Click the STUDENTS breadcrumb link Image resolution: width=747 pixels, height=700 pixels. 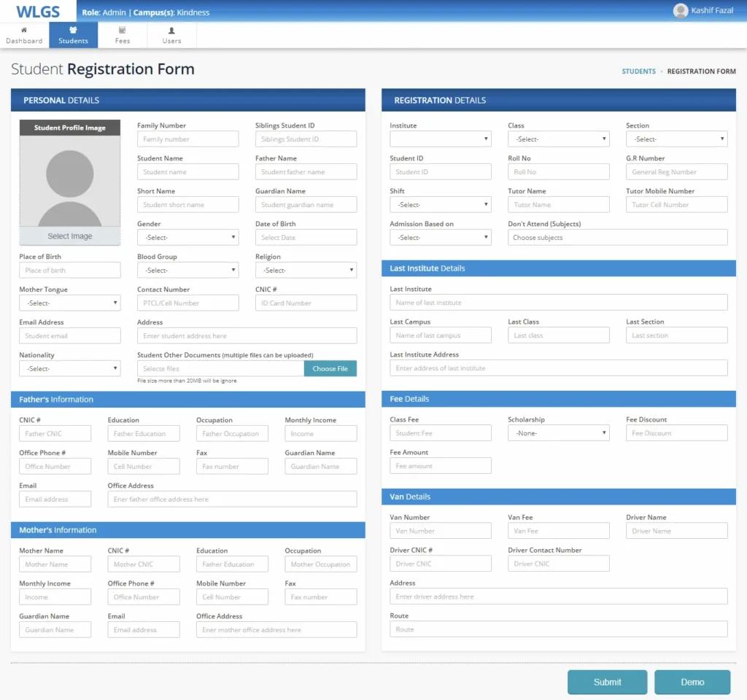point(638,71)
